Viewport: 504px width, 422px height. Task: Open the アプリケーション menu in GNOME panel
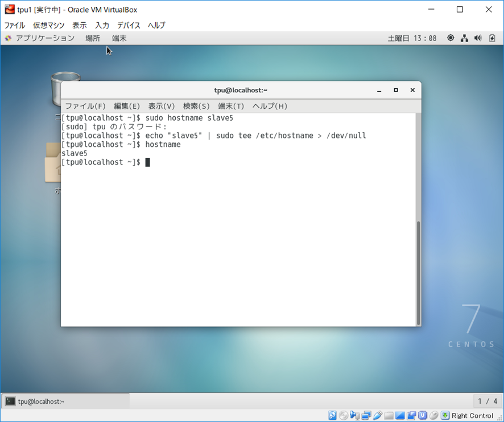pos(40,38)
